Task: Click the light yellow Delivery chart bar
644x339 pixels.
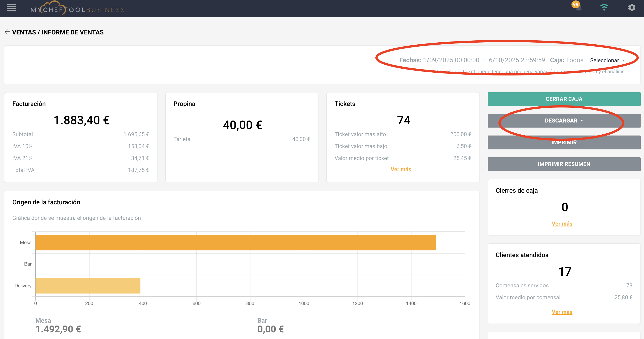Action: coord(88,285)
